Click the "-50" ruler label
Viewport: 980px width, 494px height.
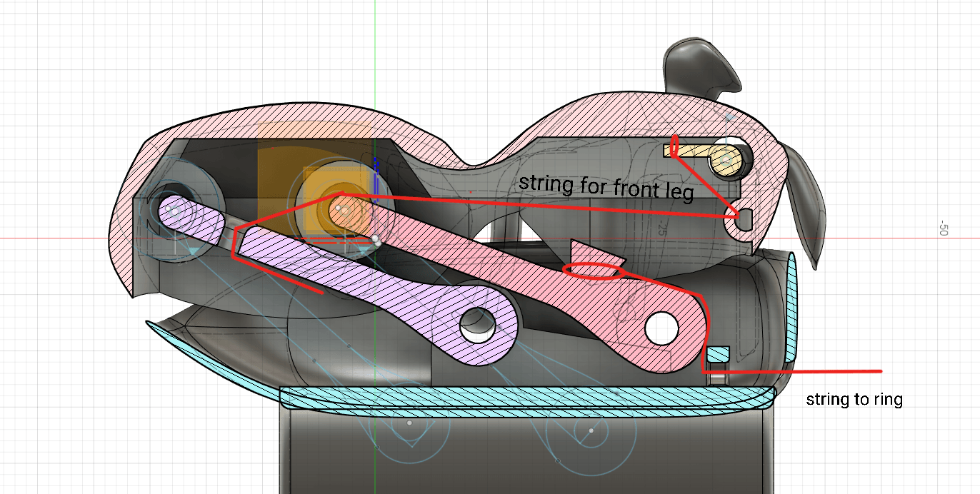coord(943,228)
